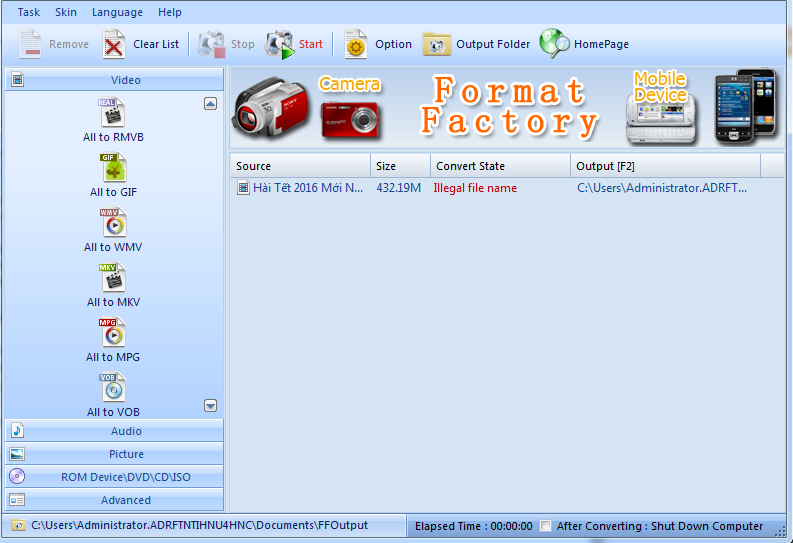Open Option settings gear icon
This screenshot has width=793, height=543.
tap(356, 44)
